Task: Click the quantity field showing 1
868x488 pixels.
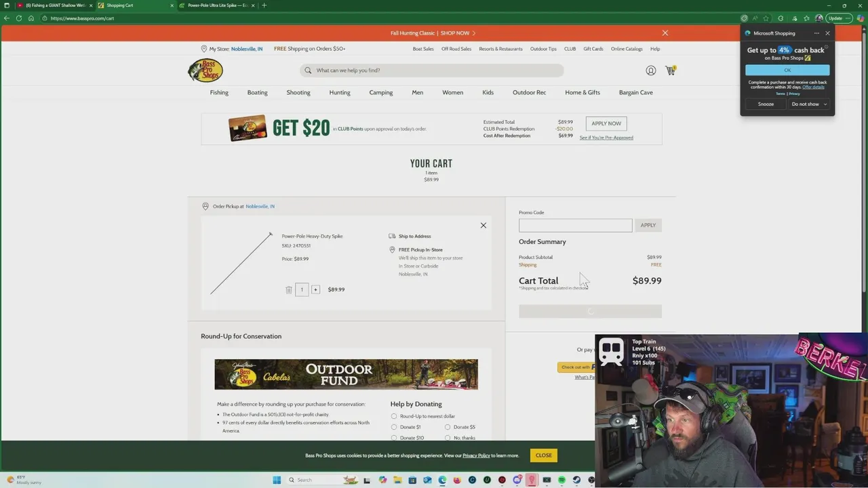Action: pyautogui.click(x=302, y=289)
